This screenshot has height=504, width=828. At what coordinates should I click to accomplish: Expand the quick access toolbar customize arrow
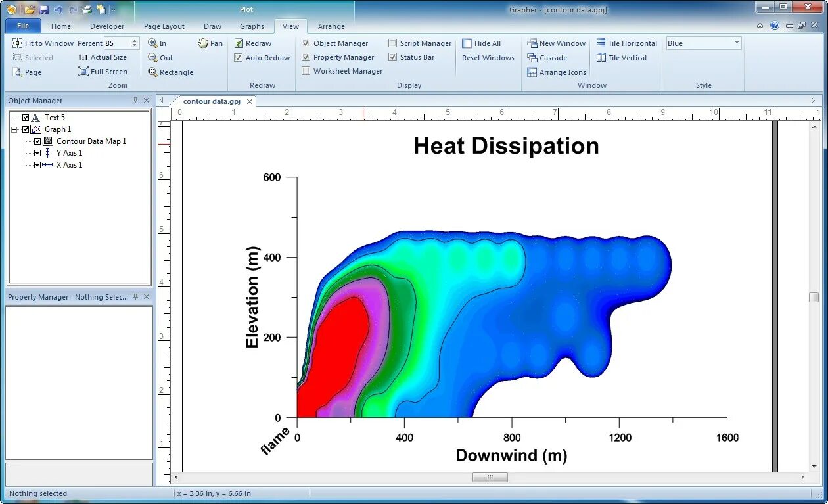coord(113,10)
